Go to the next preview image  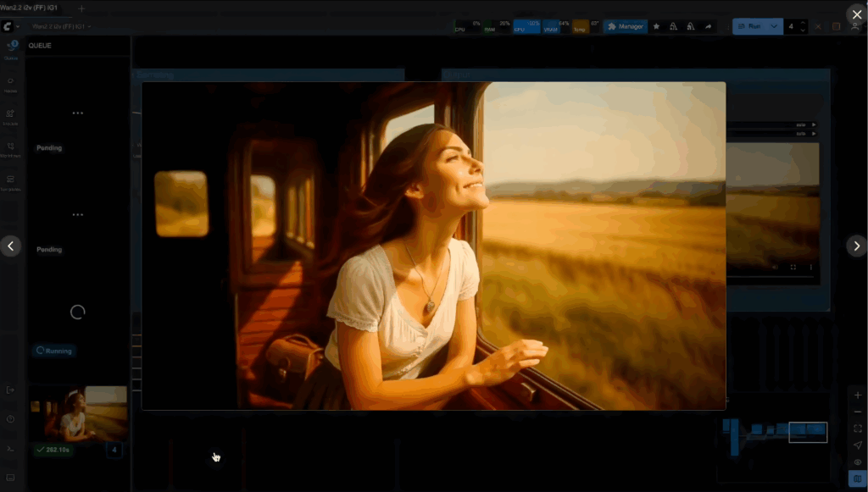[x=855, y=246]
